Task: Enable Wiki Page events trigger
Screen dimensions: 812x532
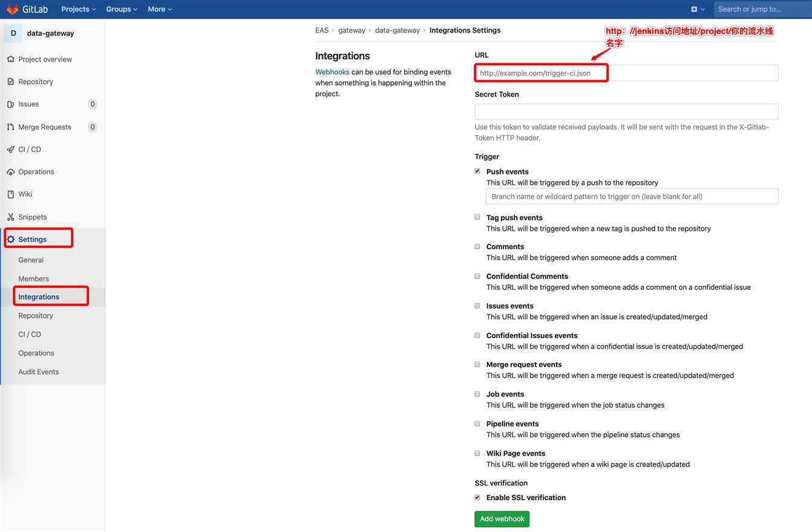Action: (477, 453)
